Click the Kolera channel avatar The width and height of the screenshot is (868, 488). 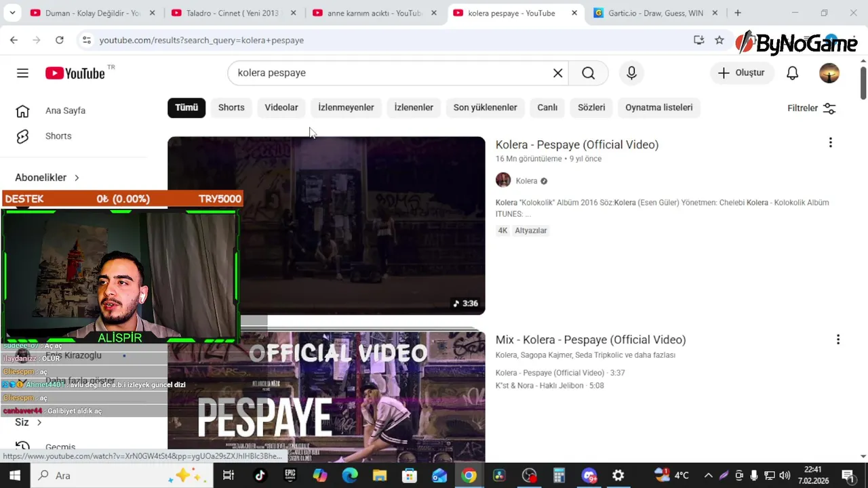click(503, 180)
